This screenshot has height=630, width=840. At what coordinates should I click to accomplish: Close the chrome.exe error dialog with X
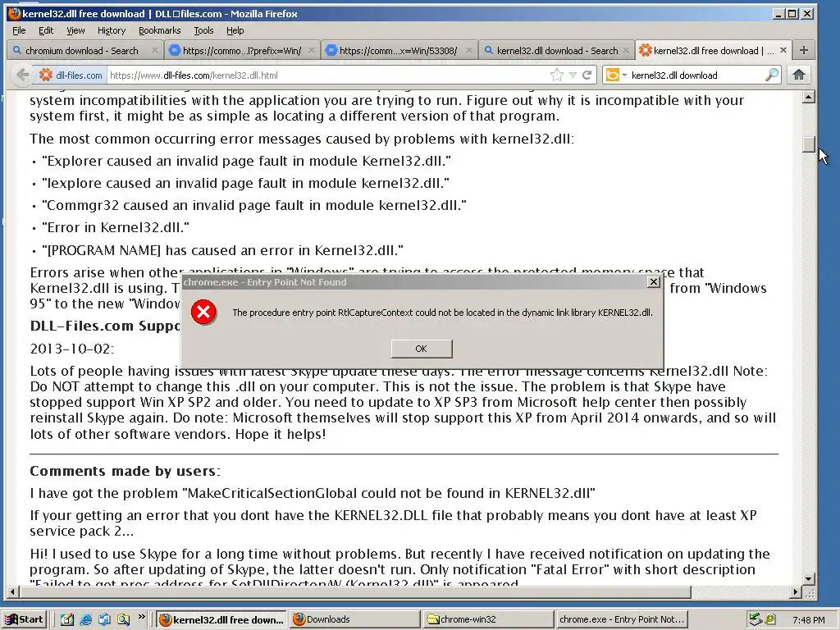654,282
